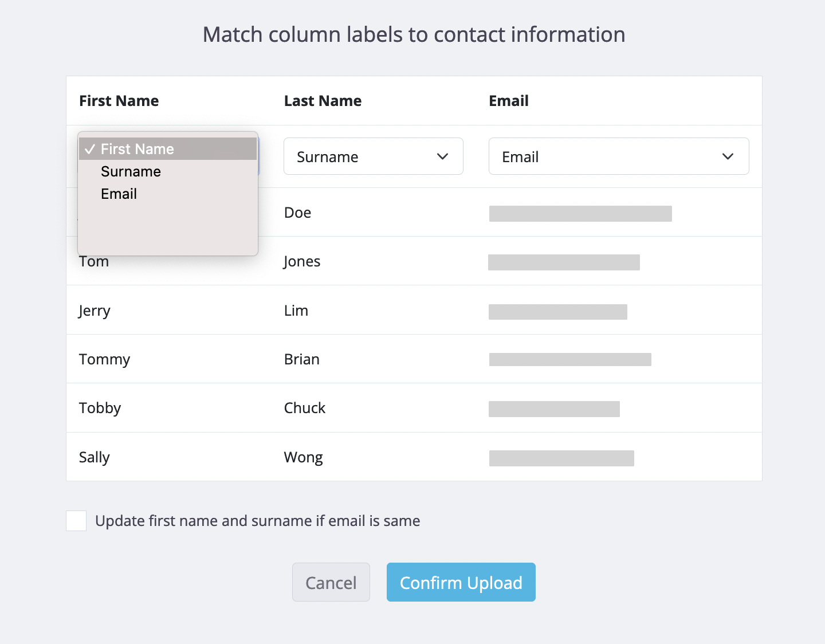This screenshot has width=825, height=644.
Task: Enable update names if email is same
Action: tap(76, 521)
